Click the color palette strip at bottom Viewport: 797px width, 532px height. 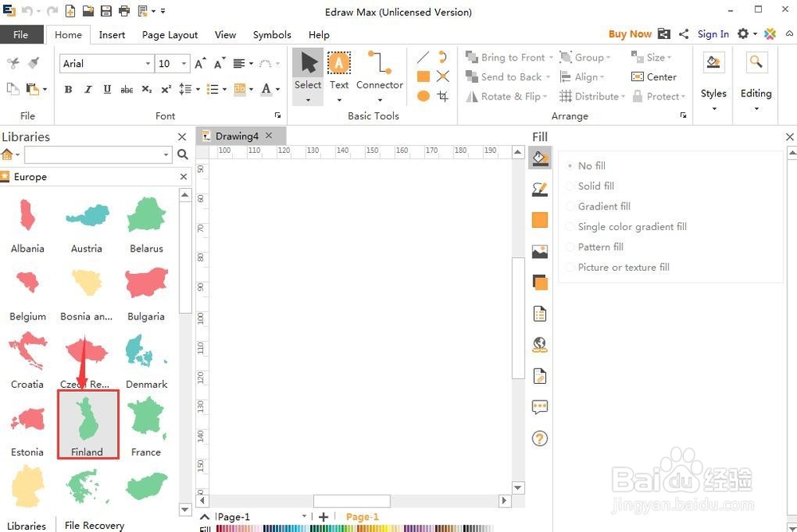tap(355, 529)
